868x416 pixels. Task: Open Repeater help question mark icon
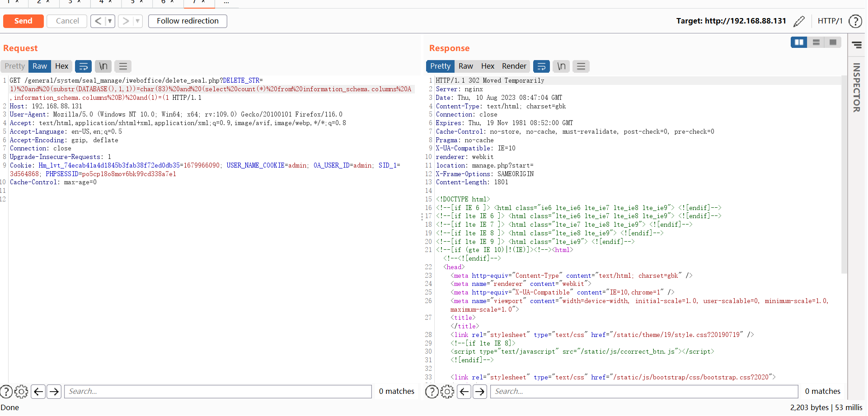[x=855, y=21]
